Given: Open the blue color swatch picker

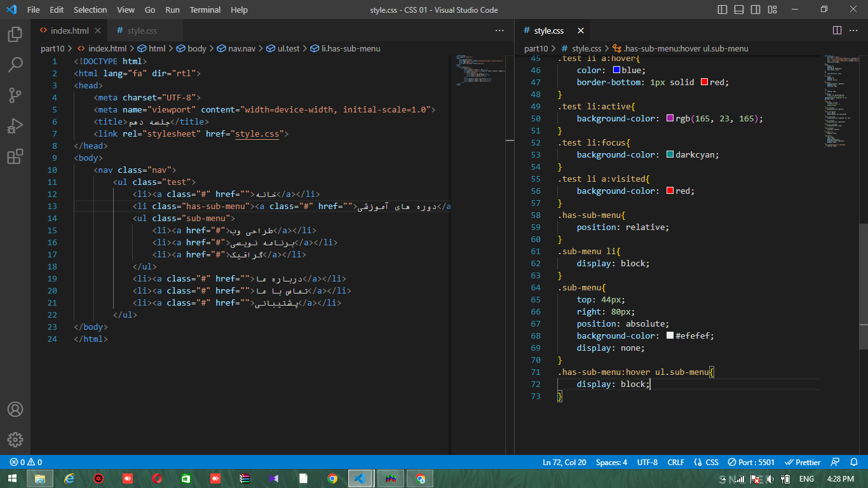Looking at the screenshot, I should (x=616, y=70).
